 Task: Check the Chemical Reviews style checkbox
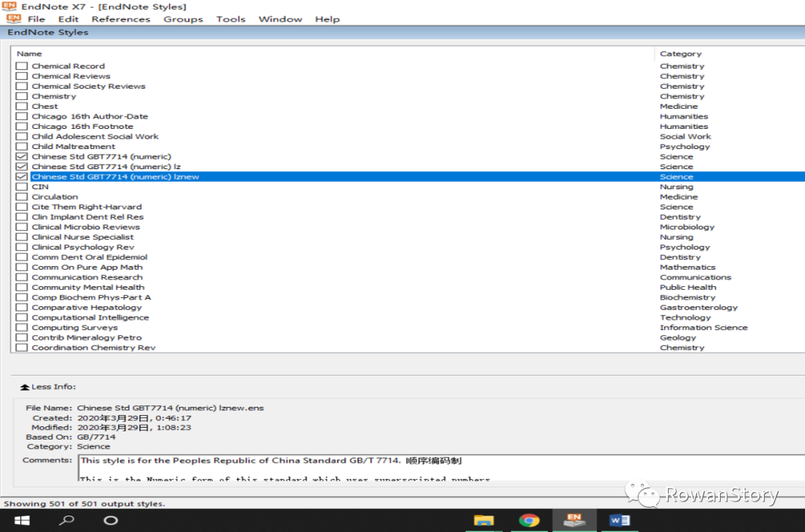pyautogui.click(x=22, y=76)
